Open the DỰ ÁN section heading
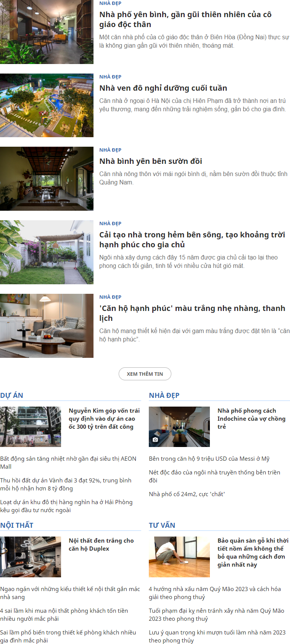 pyautogui.click(x=12, y=395)
